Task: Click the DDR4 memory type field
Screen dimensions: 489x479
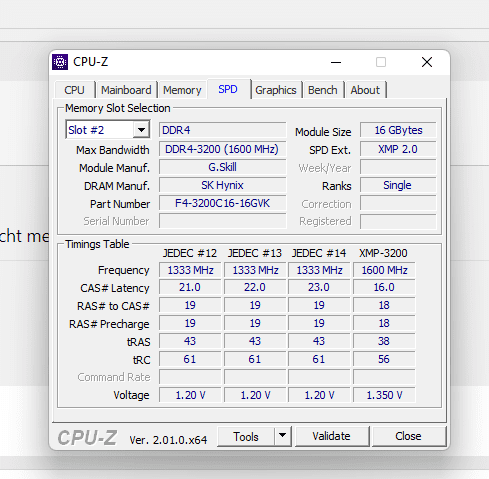Action: (x=222, y=130)
